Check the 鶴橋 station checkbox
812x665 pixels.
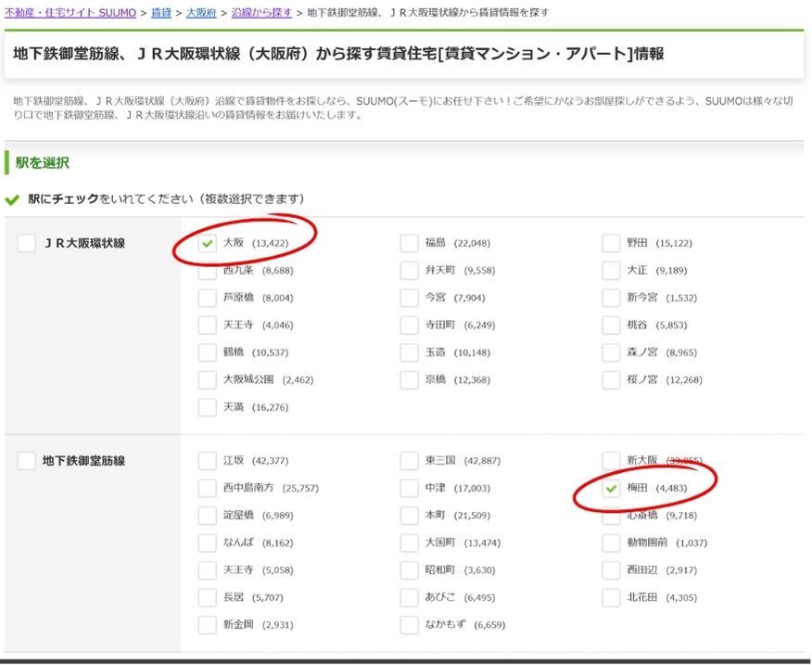click(208, 353)
